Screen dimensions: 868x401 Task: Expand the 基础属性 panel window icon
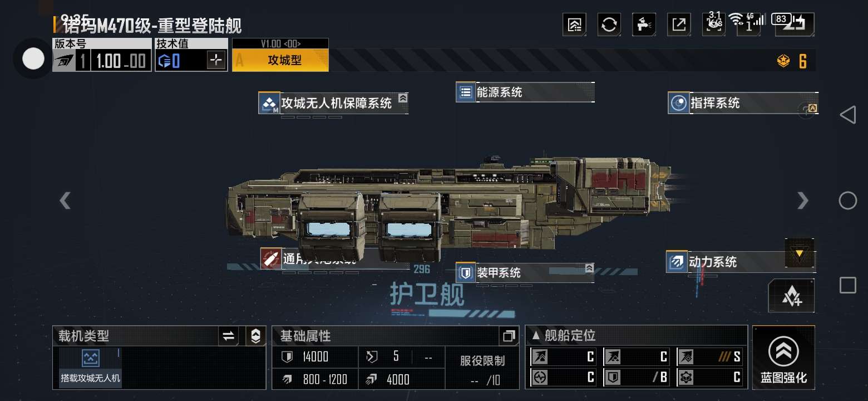coord(509,336)
